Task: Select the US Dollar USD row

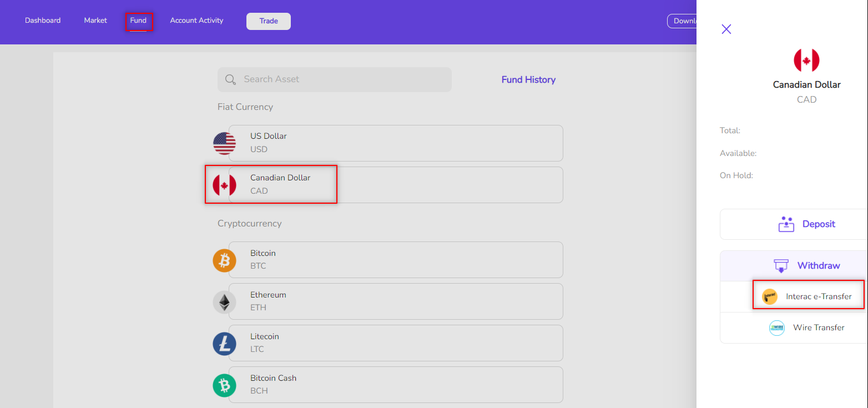Action: point(395,143)
